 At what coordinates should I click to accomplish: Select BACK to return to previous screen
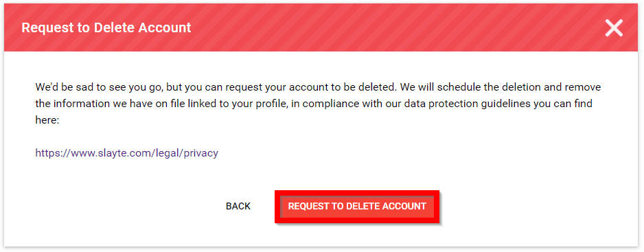tap(238, 207)
